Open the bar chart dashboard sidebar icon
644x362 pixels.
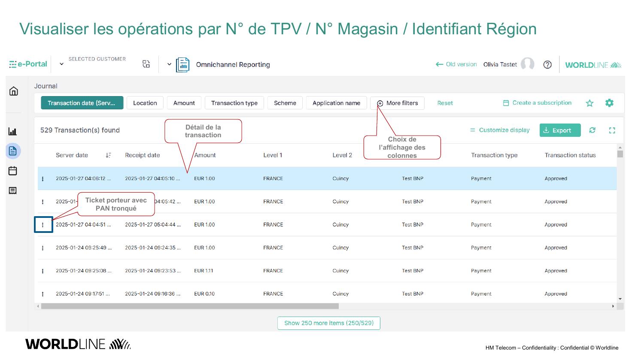click(x=13, y=131)
